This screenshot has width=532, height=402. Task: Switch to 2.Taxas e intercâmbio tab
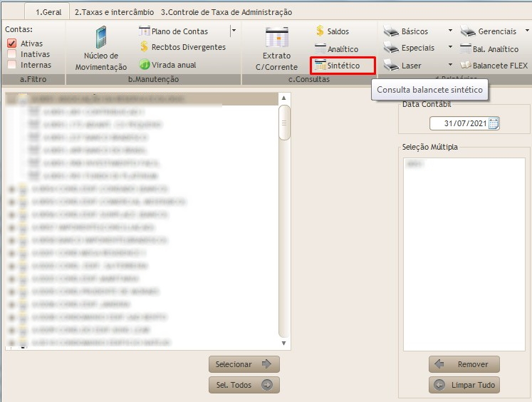115,12
